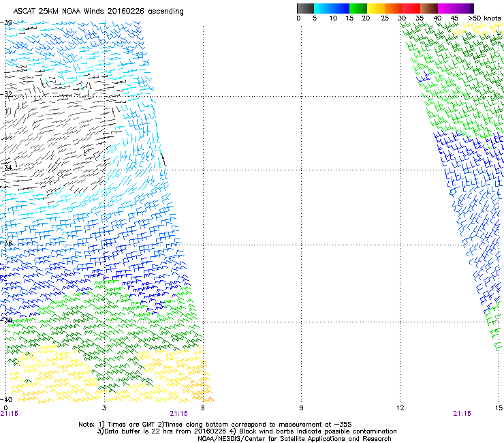Screen dimensions: 504x443
Task: Click the 'NOAA/NESDIS/Center for Satellite Applications and Research' credit
Action: (x=294, y=439)
